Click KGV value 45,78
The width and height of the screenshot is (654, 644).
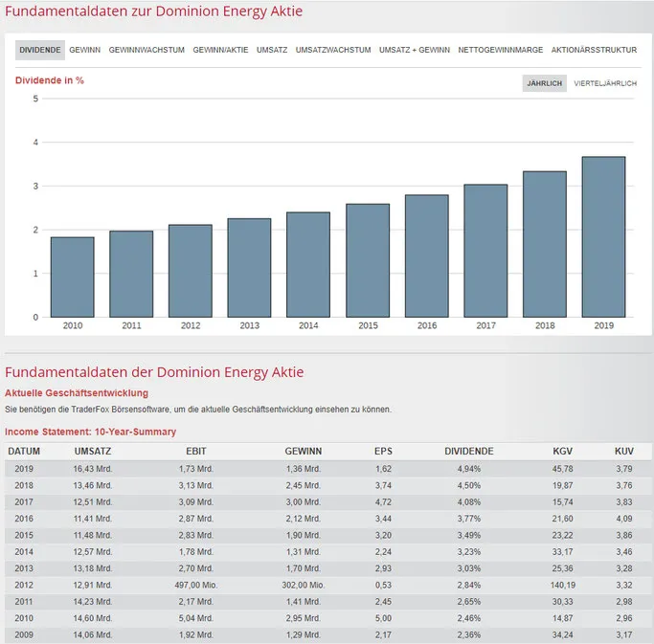(x=563, y=469)
